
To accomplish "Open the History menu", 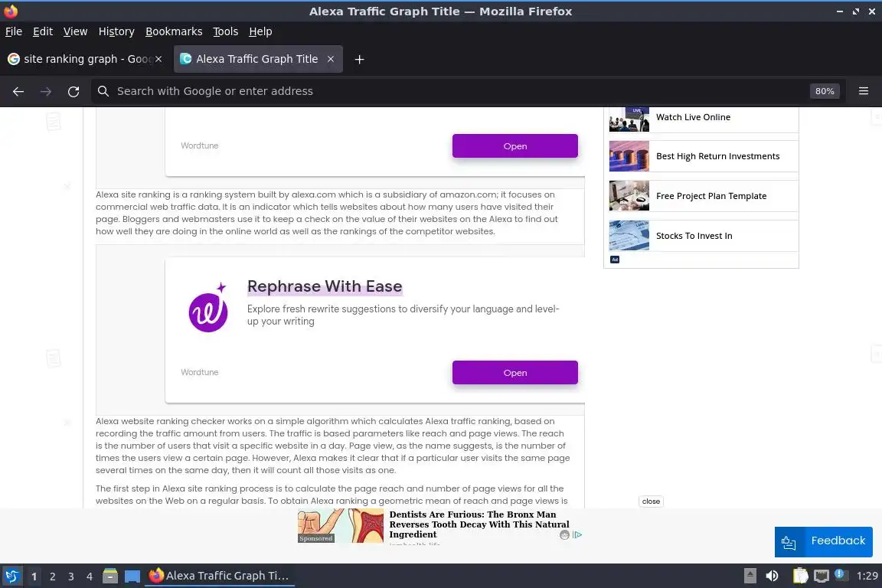I will click(x=116, y=31).
